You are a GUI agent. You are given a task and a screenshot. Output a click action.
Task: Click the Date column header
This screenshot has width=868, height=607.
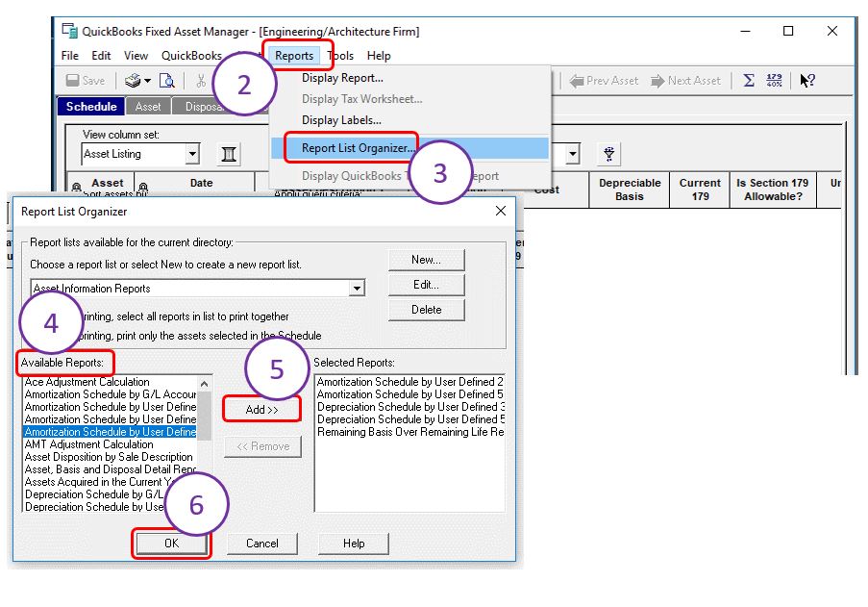tap(201, 183)
